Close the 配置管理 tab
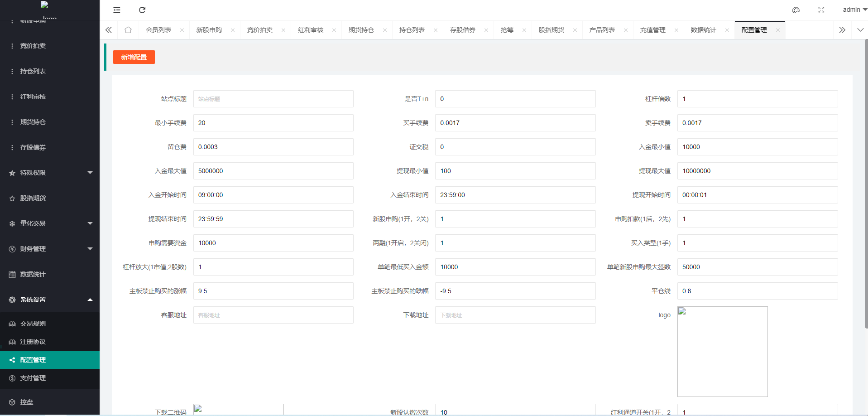 tap(778, 30)
